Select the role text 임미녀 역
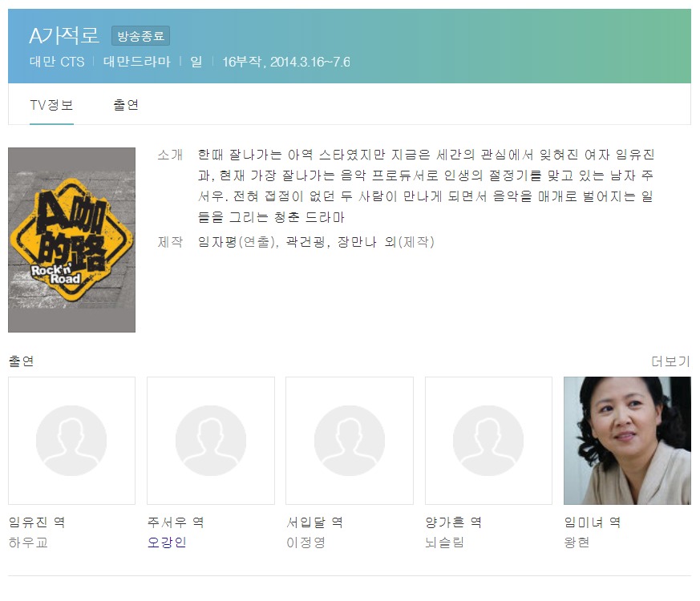The height and width of the screenshot is (601, 700). click(x=593, y=522)
